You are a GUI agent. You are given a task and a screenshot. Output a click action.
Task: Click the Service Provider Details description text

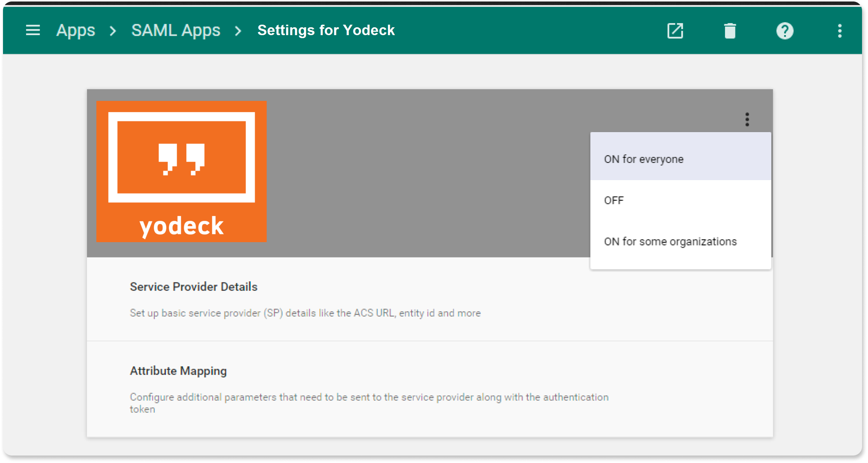pos(305,313)
